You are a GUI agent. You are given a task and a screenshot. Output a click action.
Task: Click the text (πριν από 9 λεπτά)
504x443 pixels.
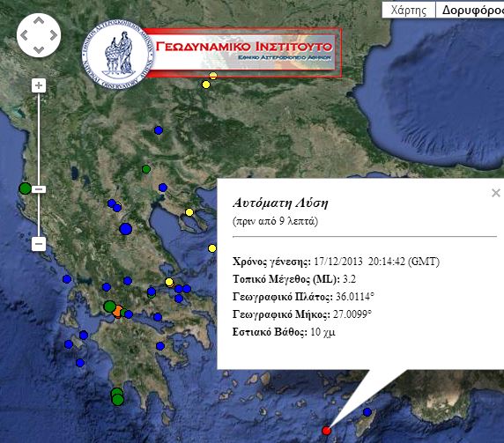pyautogui.click(x=275, y=221)
